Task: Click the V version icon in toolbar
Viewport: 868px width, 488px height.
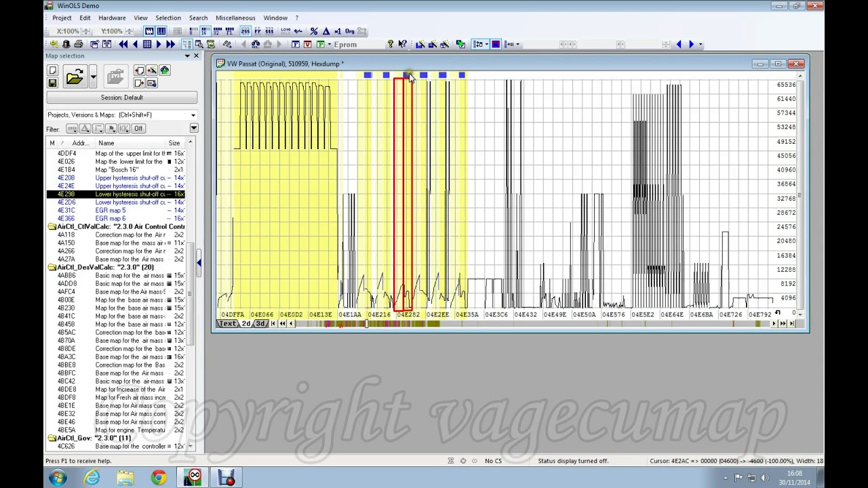Action: (308, 44)
